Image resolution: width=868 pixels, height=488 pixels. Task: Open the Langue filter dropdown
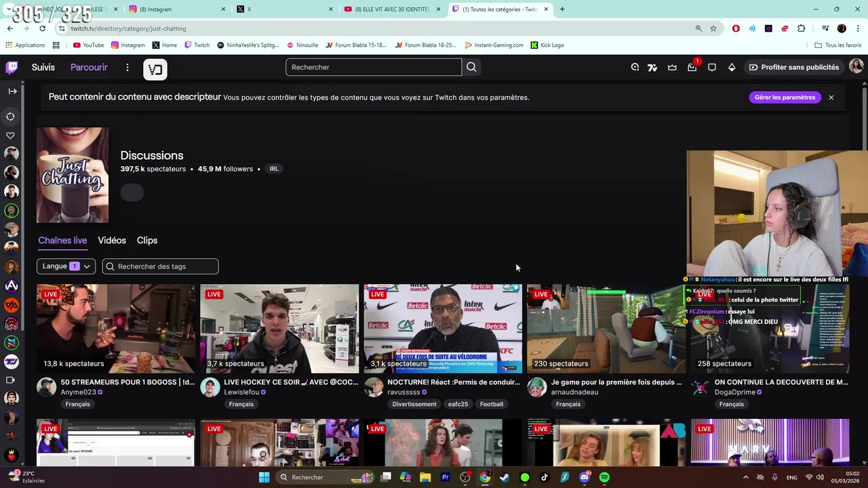[x=66, y=266]
